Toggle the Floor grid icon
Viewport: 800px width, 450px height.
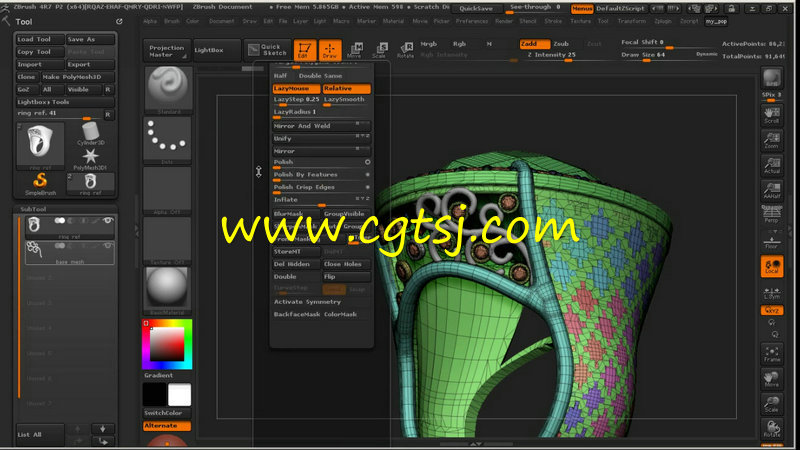click(x=772, y=241)
